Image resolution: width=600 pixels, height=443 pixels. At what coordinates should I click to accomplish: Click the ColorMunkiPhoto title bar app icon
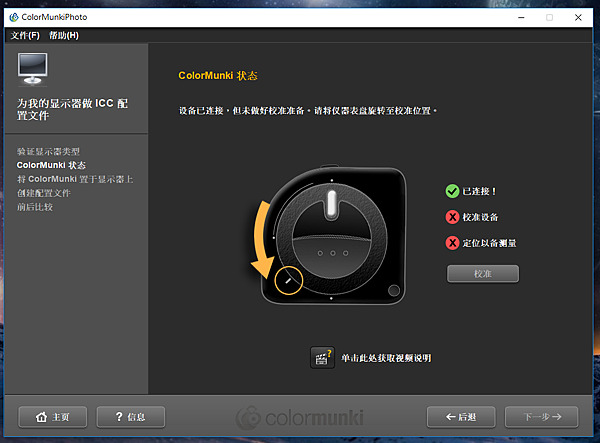[x=14, y=17]
